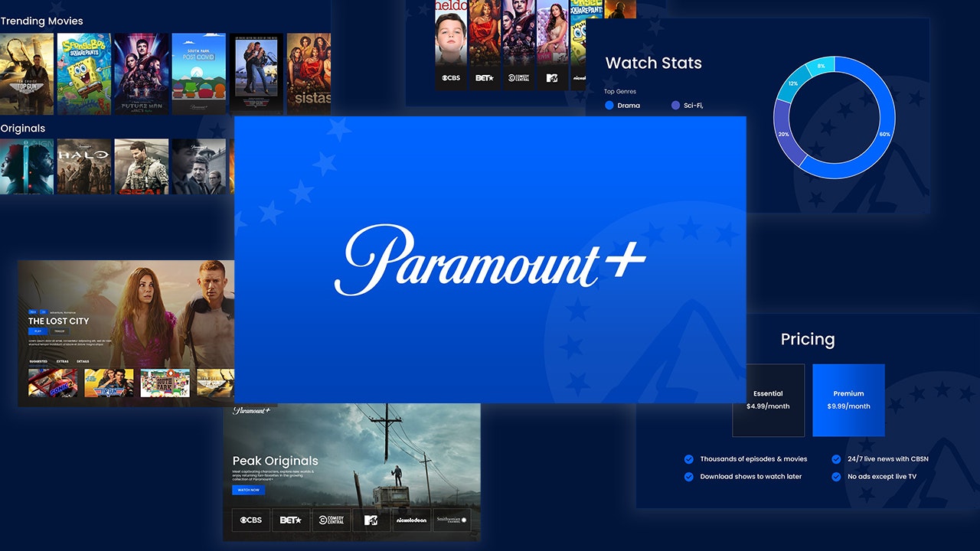Screen dimensions: 980x551
Task: Click checkmark beside No ads except live TV
Action: 836,477
